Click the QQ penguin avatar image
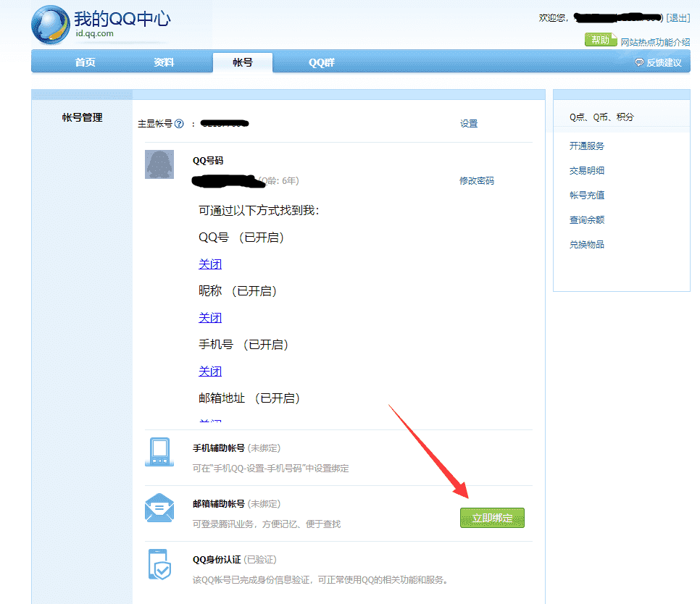The width and height of the screenshot is (700, 604). coord(159,164)
